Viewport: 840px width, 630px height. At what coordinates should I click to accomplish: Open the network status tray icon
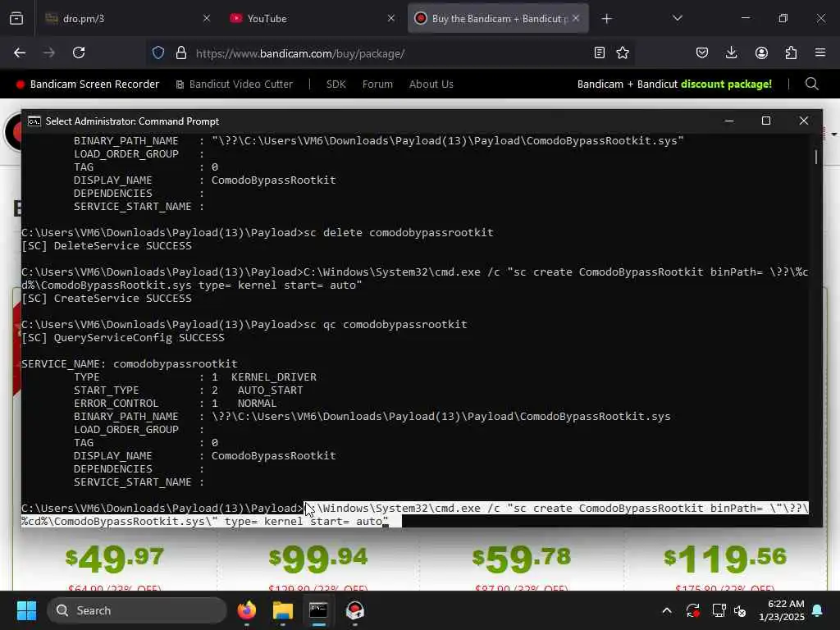click(x=719, y=610)
